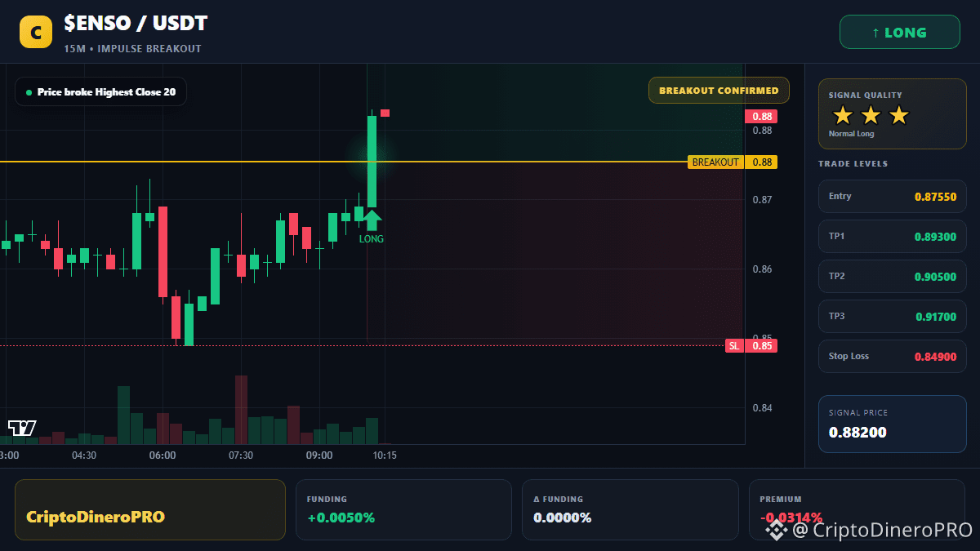The width and height of the screenshot is (980, 551).
Task: Click the 09:00 time axis label
Action: pyautogui.click(x=319, y=455)
